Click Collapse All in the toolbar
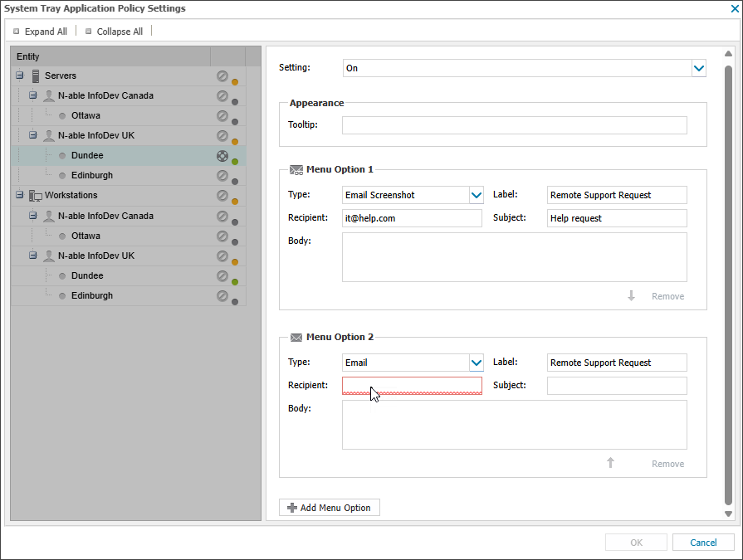 click(114, 32)
